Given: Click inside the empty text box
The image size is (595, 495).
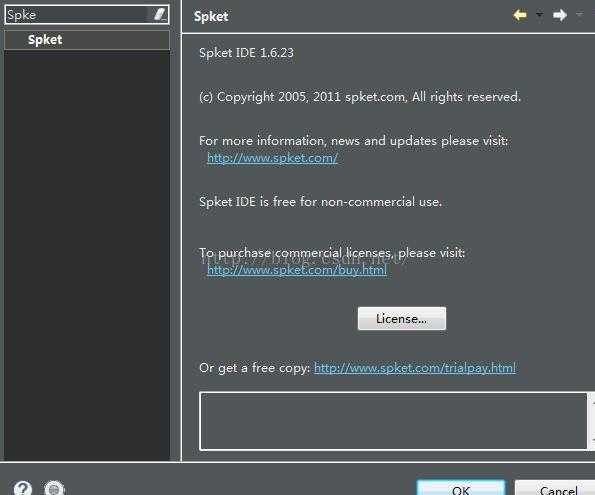Looking at the screenshot, I should pyautogui.click(x=393, y=421).
